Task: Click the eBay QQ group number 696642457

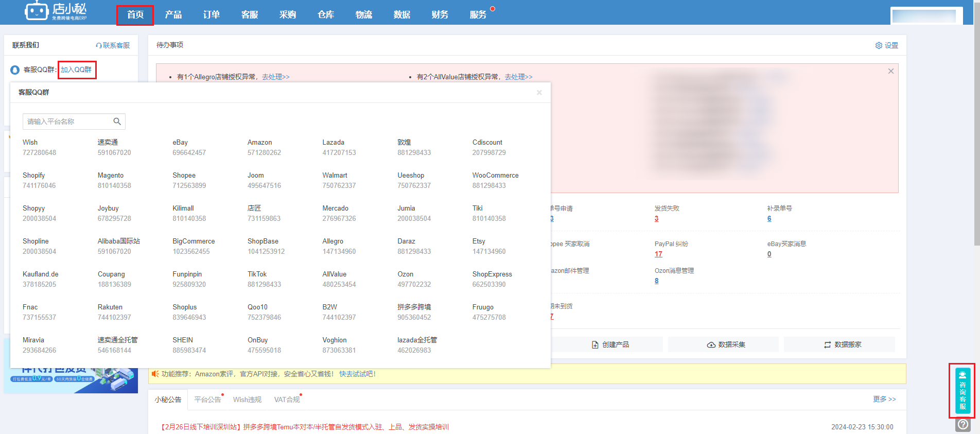Action: click(189, 153)
